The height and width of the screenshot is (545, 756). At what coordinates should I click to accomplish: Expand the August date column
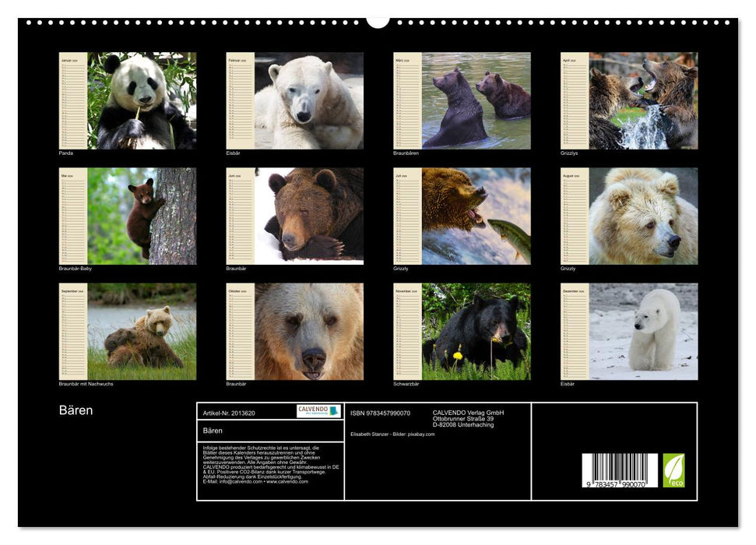coord(574,216)
